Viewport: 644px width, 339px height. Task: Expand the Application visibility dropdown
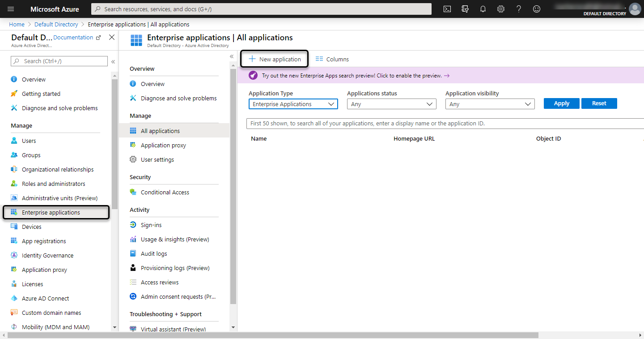490,104
